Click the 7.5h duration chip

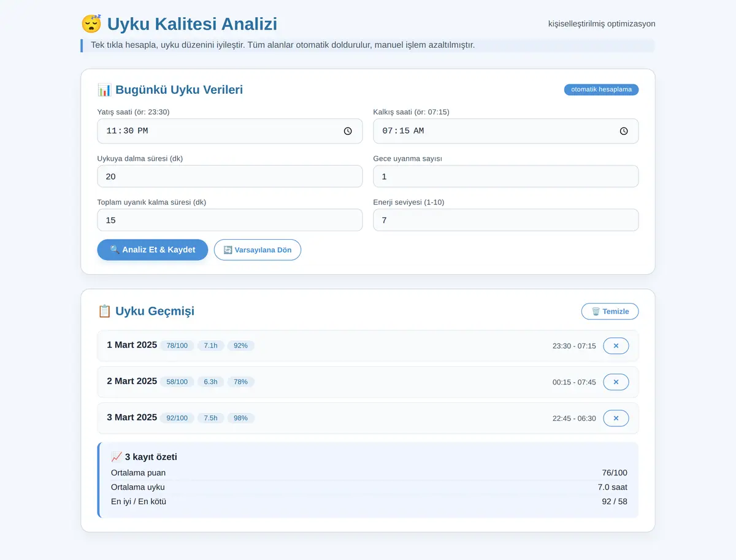pos(211,418)
